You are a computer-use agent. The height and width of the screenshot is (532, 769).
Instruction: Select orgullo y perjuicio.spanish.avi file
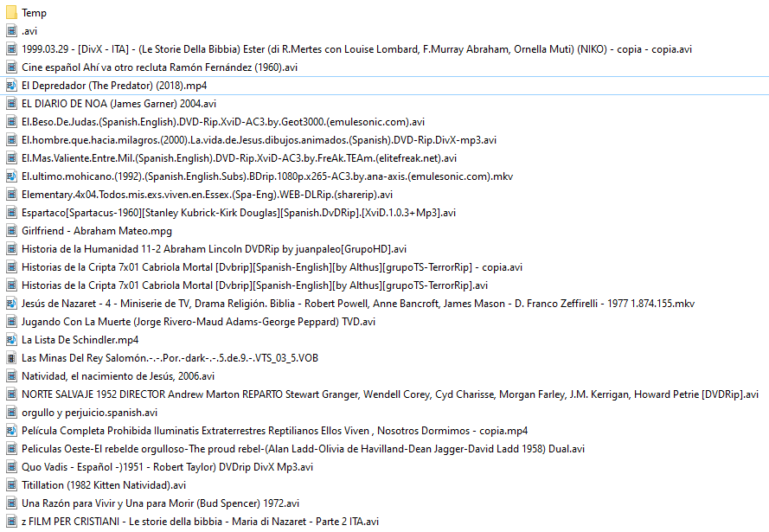(89, 413)
